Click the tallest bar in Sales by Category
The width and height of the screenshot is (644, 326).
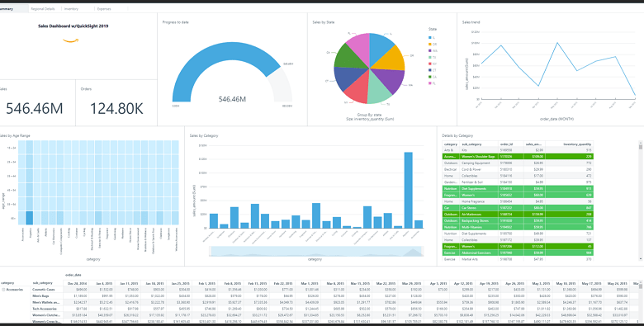(408, 190)
